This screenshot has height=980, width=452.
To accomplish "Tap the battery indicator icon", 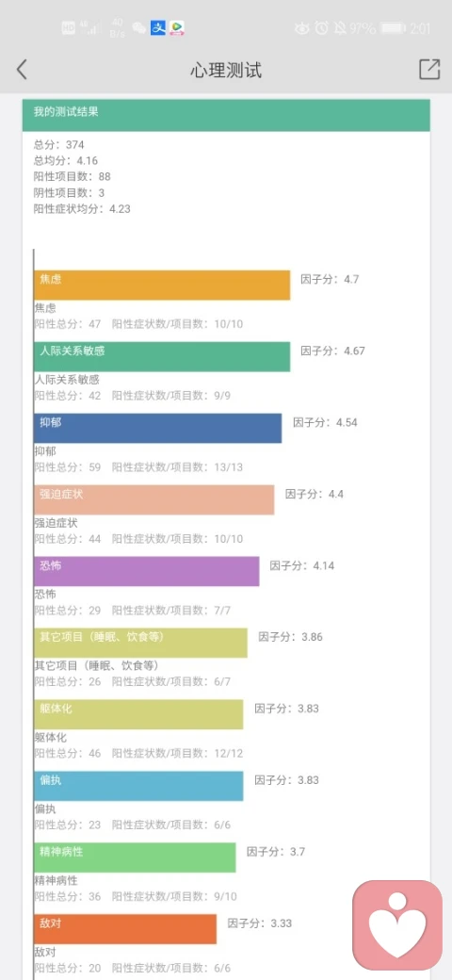I will coord(394,28).
